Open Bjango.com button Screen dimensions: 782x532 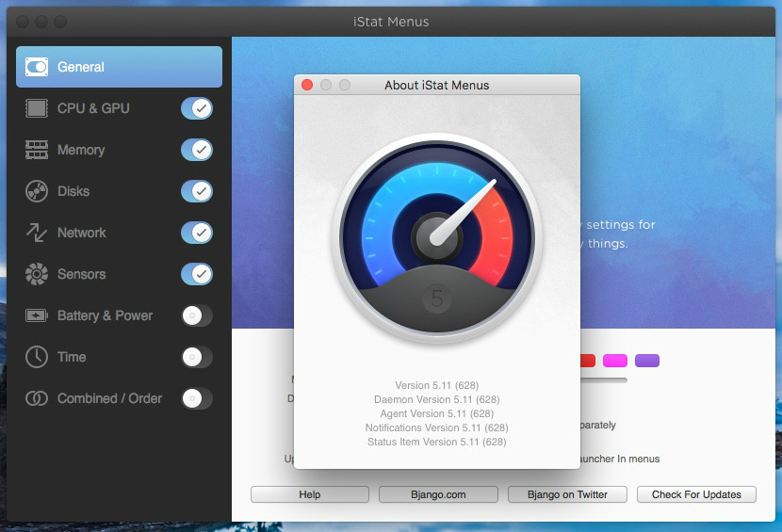(438, 494)
